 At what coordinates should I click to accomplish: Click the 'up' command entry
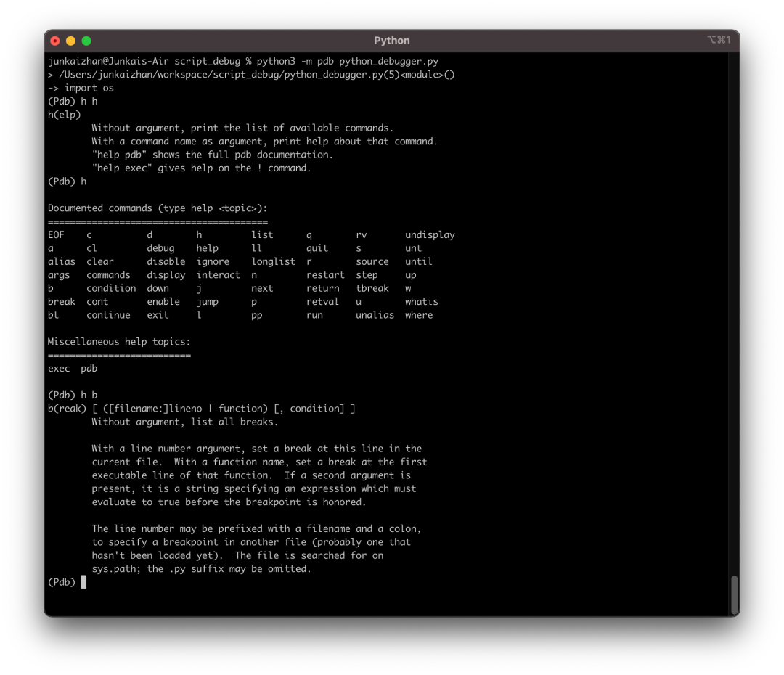pos(410,276)
